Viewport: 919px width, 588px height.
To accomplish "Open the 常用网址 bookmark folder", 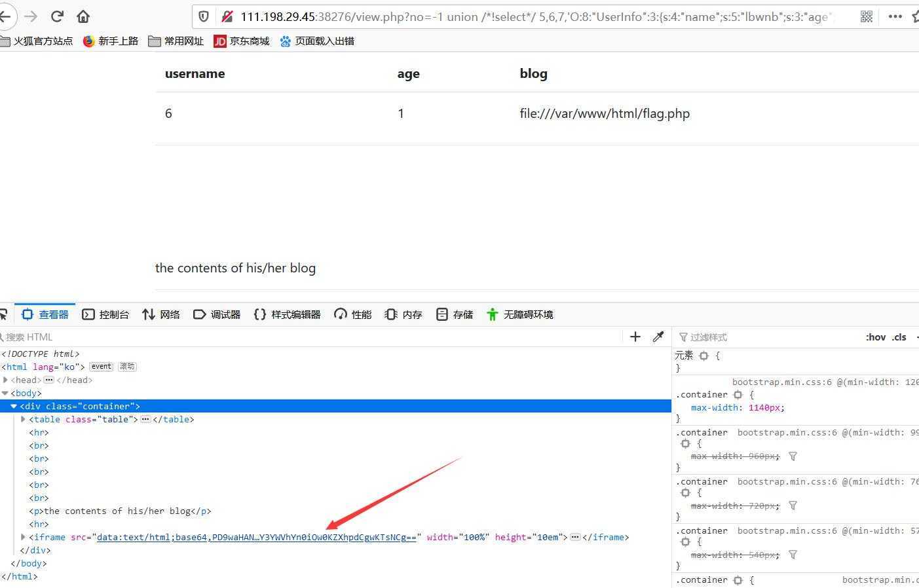I will [176, 41].
